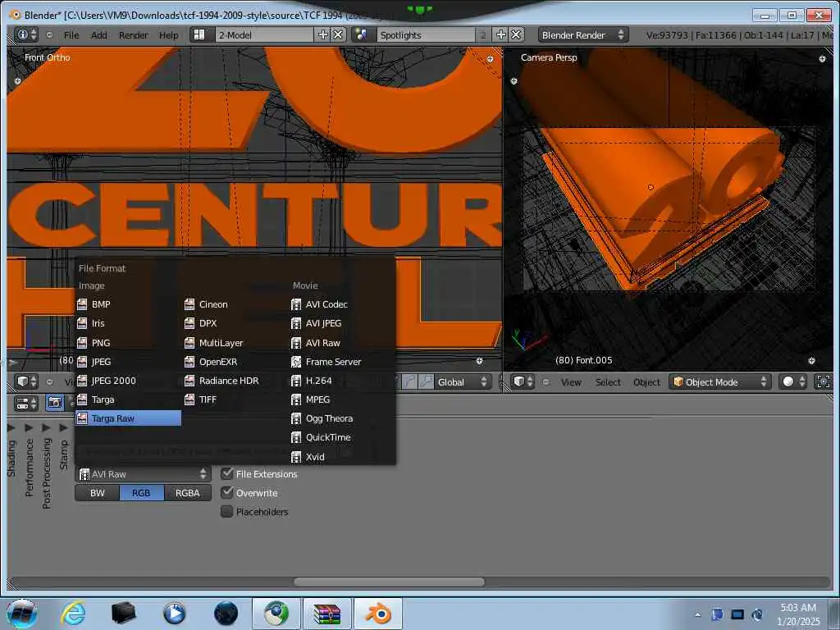Open View menu in Camera Persp viewport
The image size is (840, 630).
pos(571,382)
